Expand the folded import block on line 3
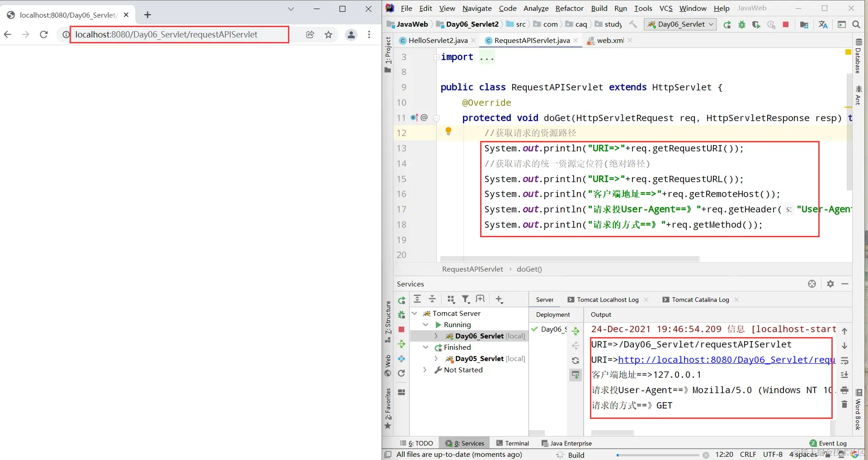Screen dimensions: 868x460 pos(436,57)
